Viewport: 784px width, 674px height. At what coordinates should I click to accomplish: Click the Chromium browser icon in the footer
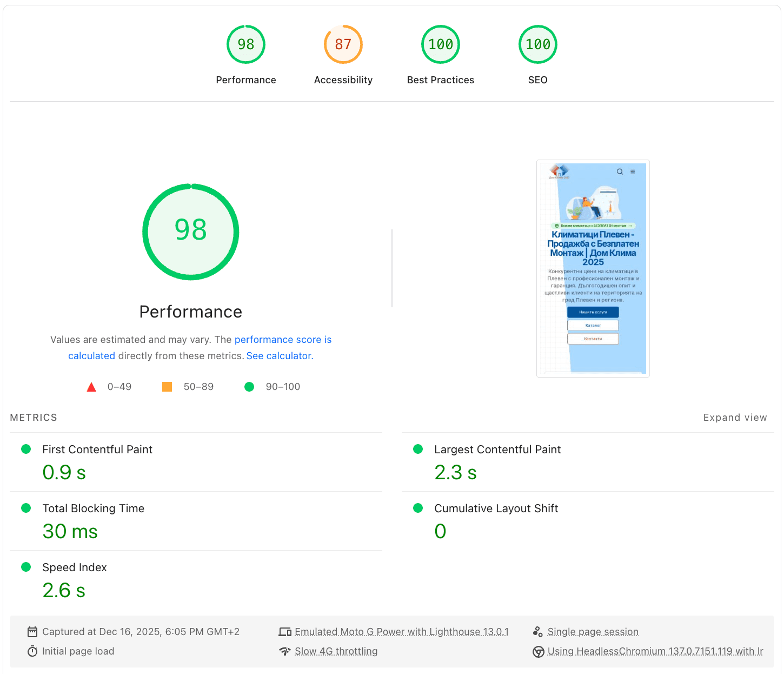point(538,652)
